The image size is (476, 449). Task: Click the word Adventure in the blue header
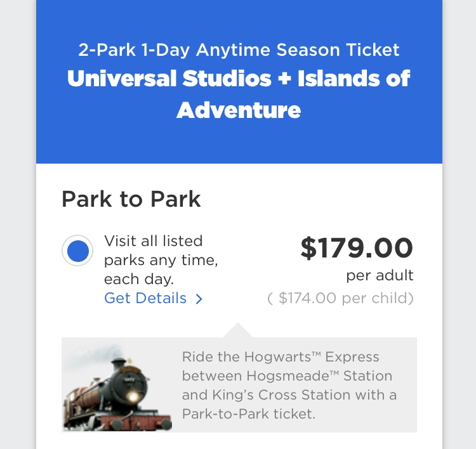pyautogui.click(x=239, y=110)
